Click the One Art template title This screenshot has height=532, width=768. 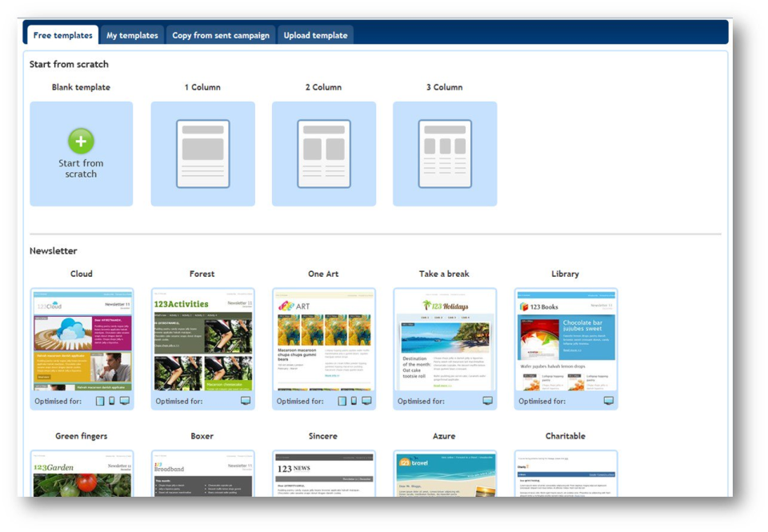(x=323, y=274)
